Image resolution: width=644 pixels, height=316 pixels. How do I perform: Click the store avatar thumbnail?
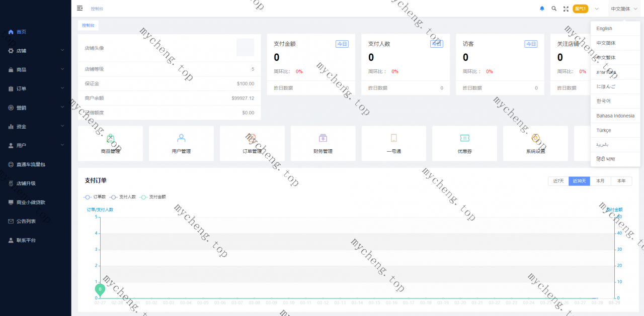[246, 48]
